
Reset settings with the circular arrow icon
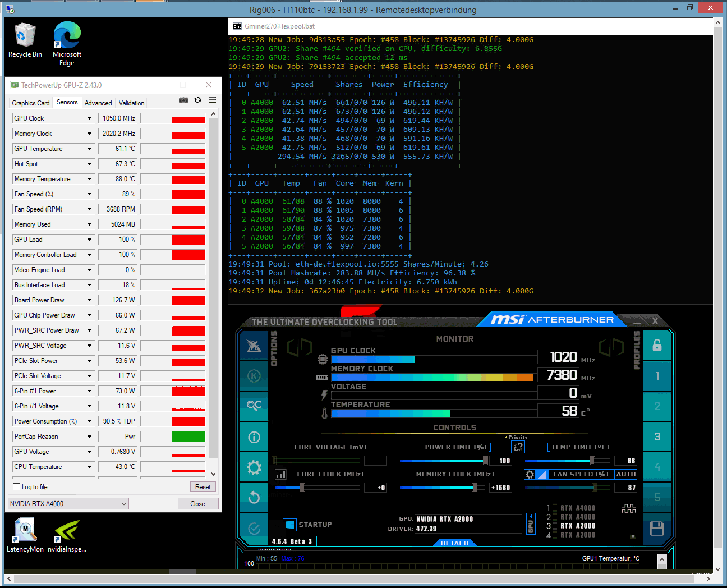254,497
